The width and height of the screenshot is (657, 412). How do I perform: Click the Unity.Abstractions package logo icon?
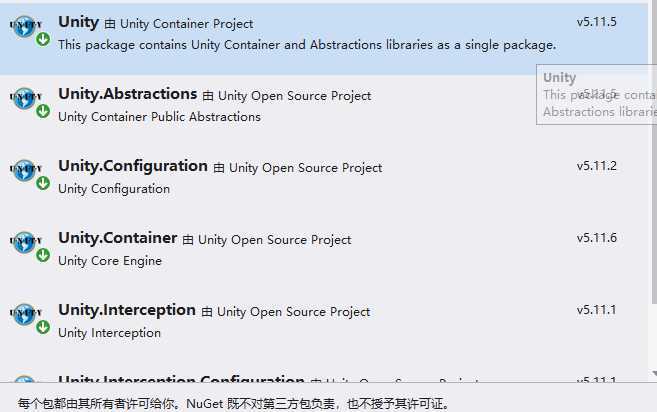click(x=24, y=98)
